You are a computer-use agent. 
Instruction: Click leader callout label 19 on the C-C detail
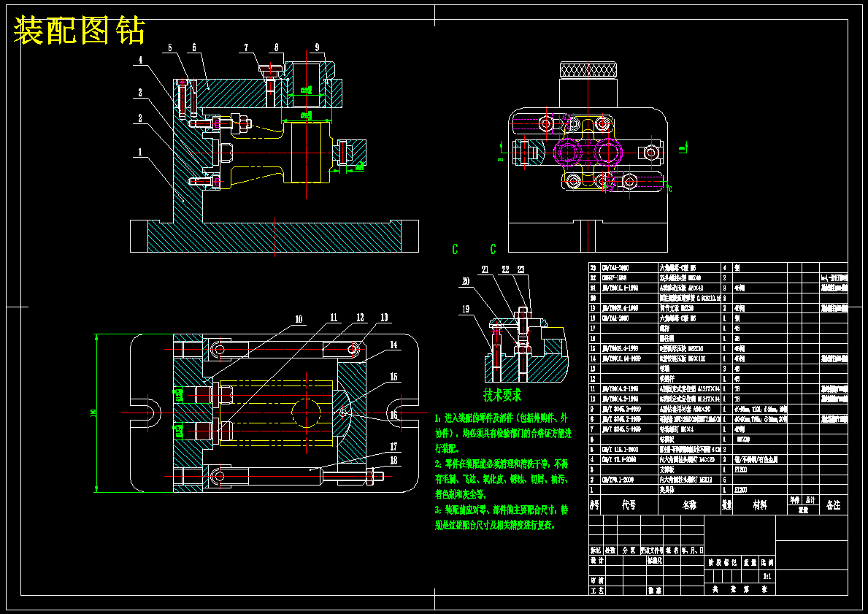click(466, 309)
